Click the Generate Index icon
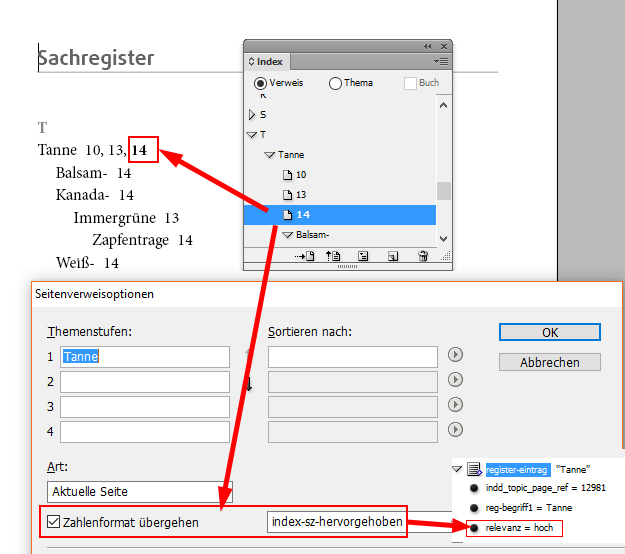This screenshot has width=625, height=554. click(363, 257)
